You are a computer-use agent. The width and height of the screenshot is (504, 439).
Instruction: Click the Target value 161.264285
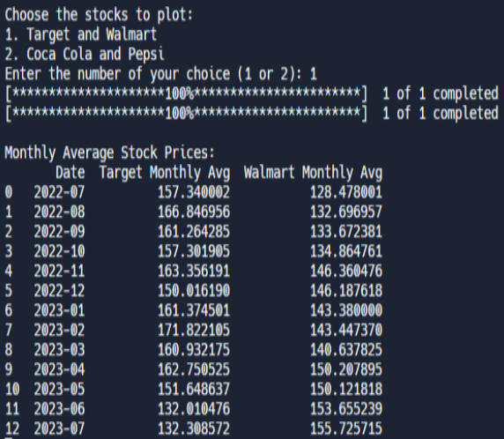pyautogui.click(x=194, y=232)
